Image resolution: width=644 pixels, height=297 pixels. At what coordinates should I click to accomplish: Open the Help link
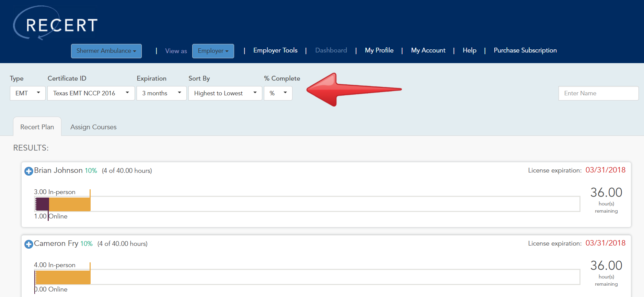[469, 50]
